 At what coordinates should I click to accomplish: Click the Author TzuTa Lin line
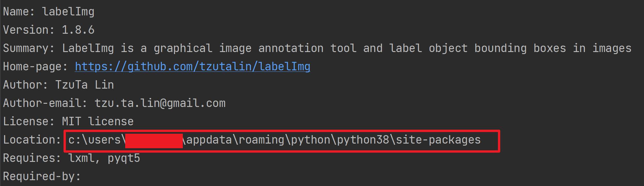[58, 85]
